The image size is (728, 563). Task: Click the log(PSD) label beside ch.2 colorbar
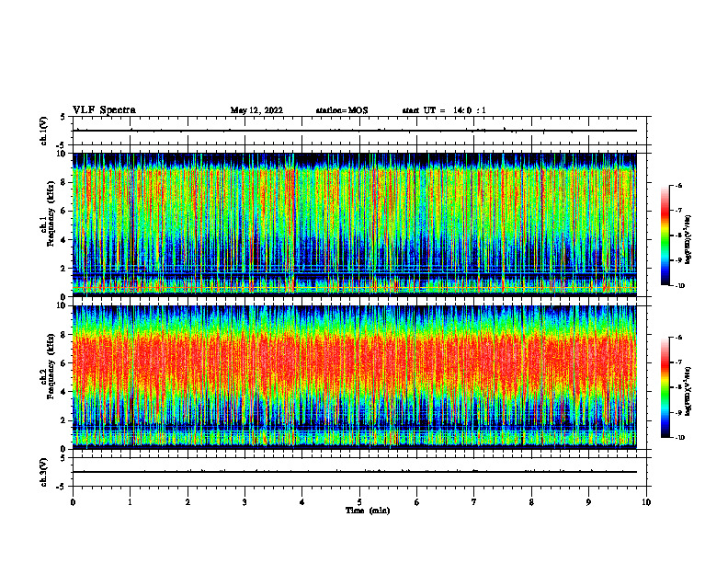[688, 392]
